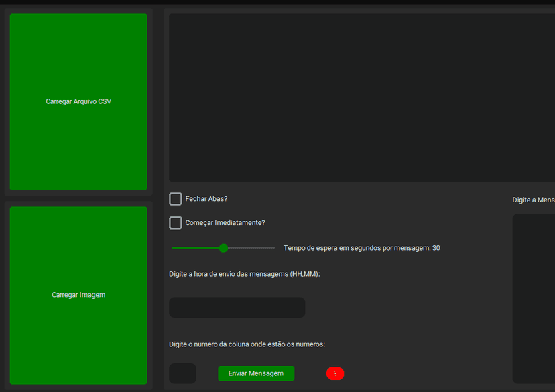The width and height of the screenshot is (555, 392).
Task: Click the Enviar Mensagem button
Action: (256, 373)
